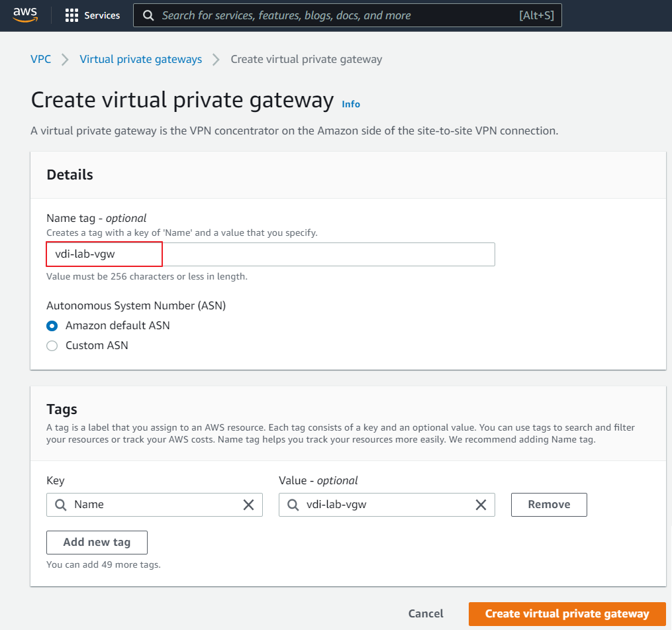672x630 pixels.
Task: Click search icon in tag Key field
Action: tap(60, 505)
